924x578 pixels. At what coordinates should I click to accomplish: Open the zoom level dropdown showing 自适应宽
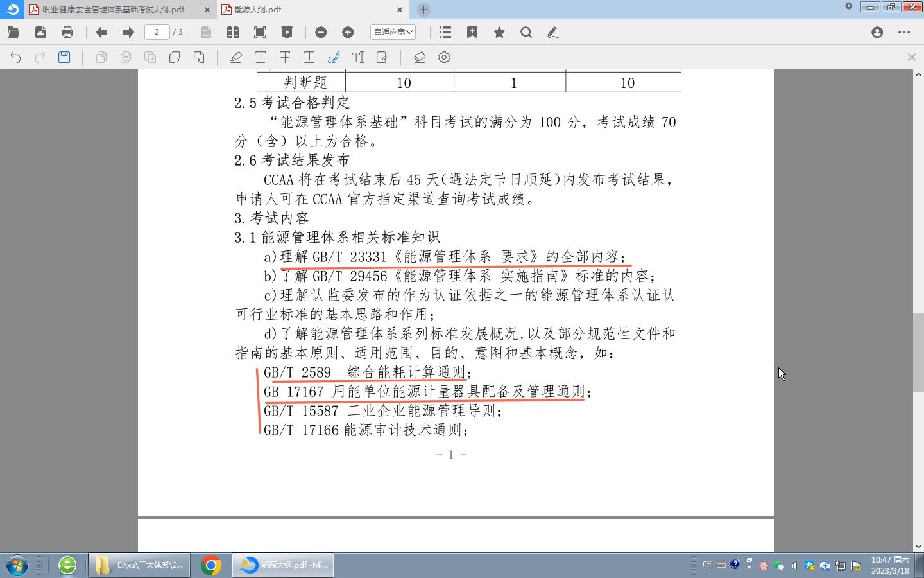click(x=392, y=31)
